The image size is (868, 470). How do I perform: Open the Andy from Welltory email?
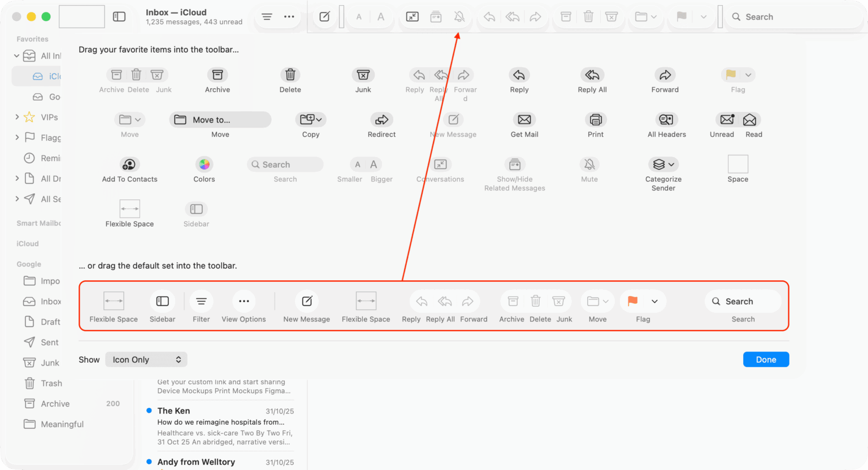(x=221, y=462)
